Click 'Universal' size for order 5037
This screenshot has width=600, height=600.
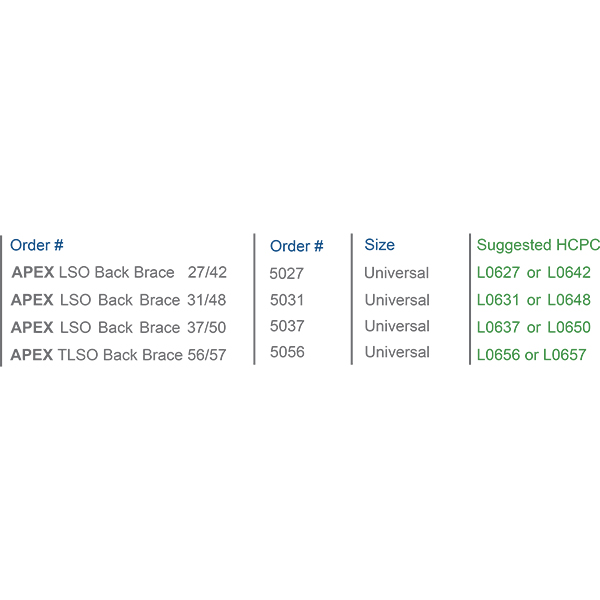(397, 326)
